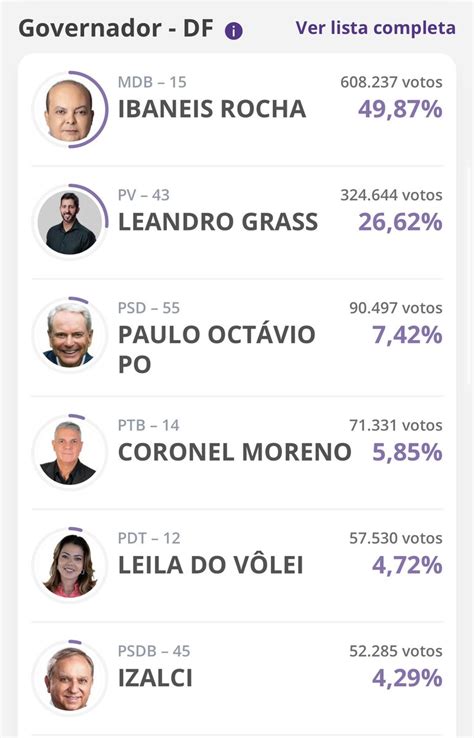Viewport: 474px width, 738px height.
Task: Open Ver lista completa link
Action: pyautogui.click(x=375, y=28)
